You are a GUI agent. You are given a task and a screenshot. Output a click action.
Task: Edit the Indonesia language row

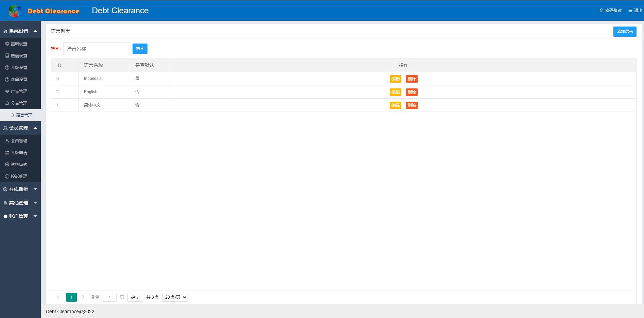(x=395, y=79)
